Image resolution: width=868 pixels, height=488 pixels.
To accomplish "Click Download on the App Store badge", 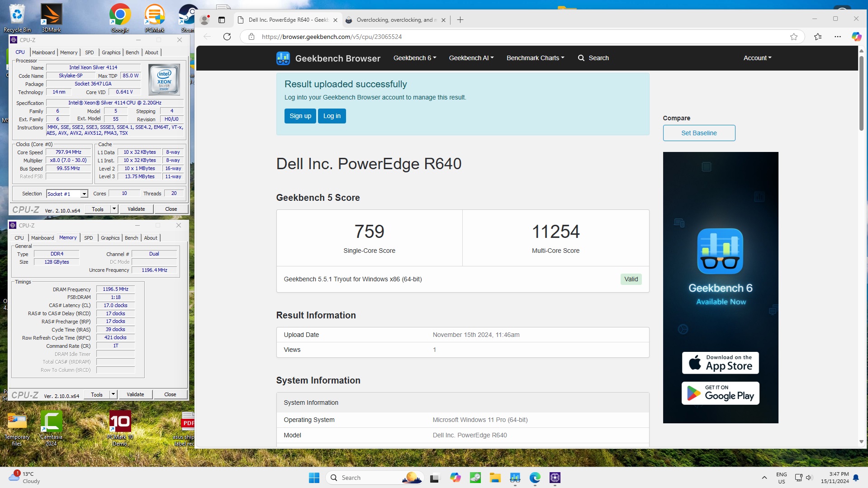I will click(720, 363).
